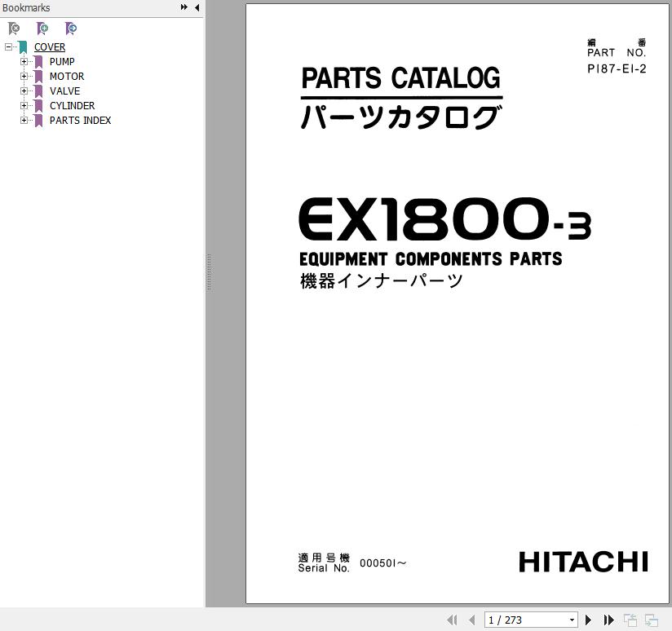Open the PARTS INDEX bookmark
The image size is (672, 631).
point(80,121)
